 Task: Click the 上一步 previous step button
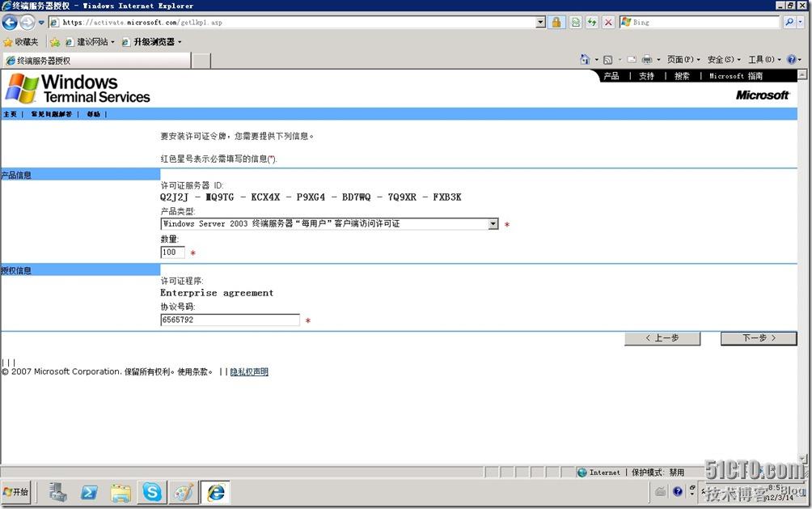click(x=662, y=338)
